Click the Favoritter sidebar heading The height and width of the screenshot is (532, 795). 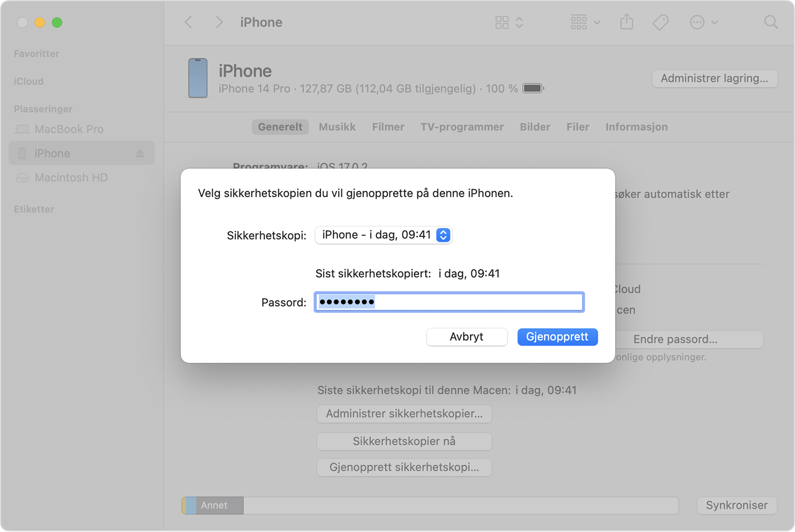(36, 54)
